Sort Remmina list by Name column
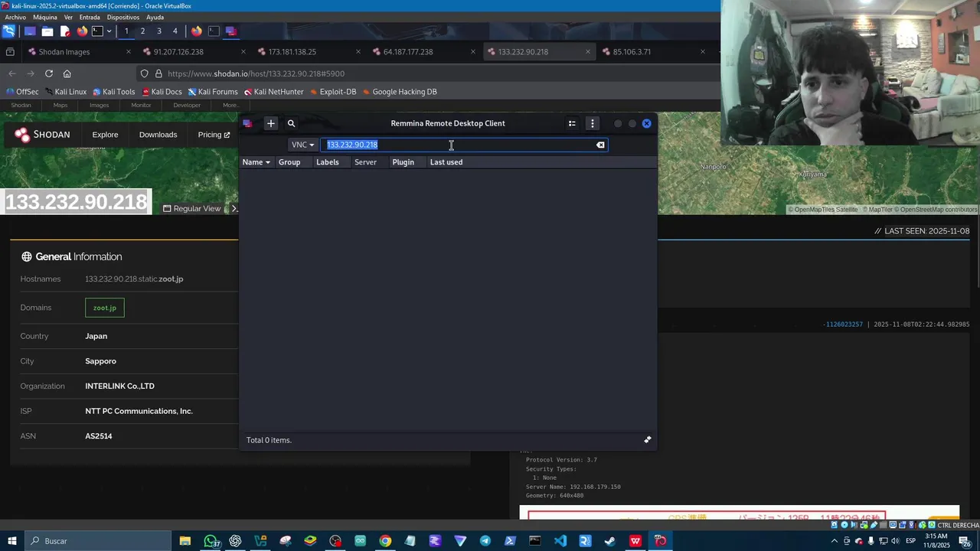Image resolution: width=980 pixels, height=551 pixels. pos(256,162)
